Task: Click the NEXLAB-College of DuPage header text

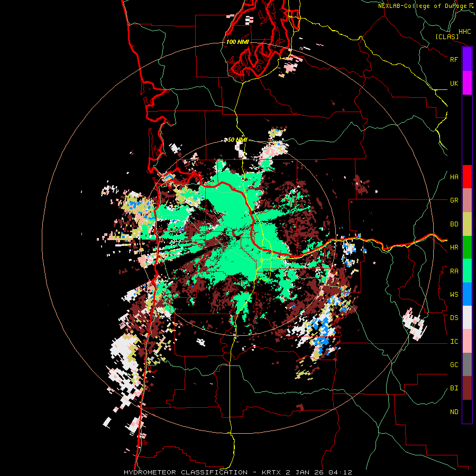Action: pos(422,6)
